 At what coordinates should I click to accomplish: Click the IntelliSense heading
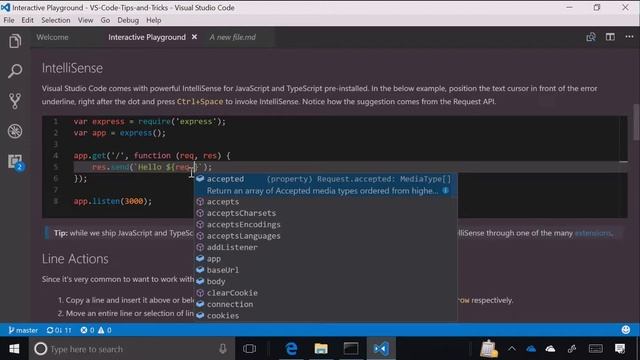click(72, 68)
